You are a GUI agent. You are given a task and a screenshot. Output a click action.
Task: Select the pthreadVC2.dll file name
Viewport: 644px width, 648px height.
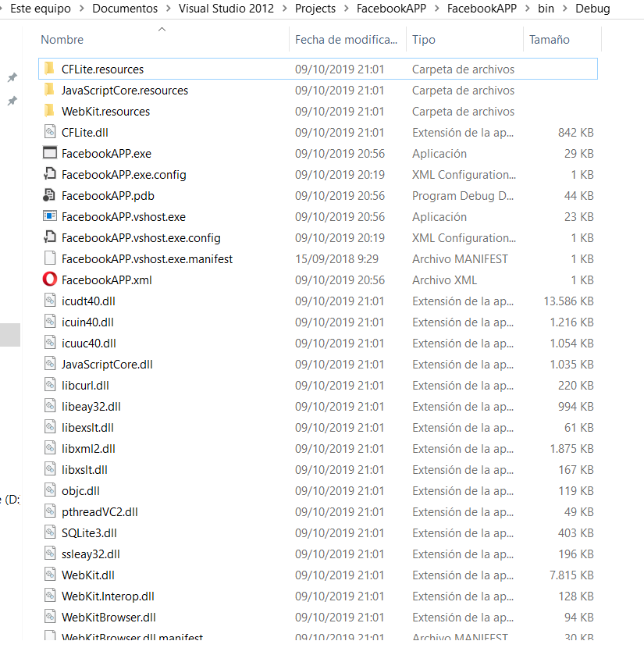pyautogui.click(x=100, y=512)
